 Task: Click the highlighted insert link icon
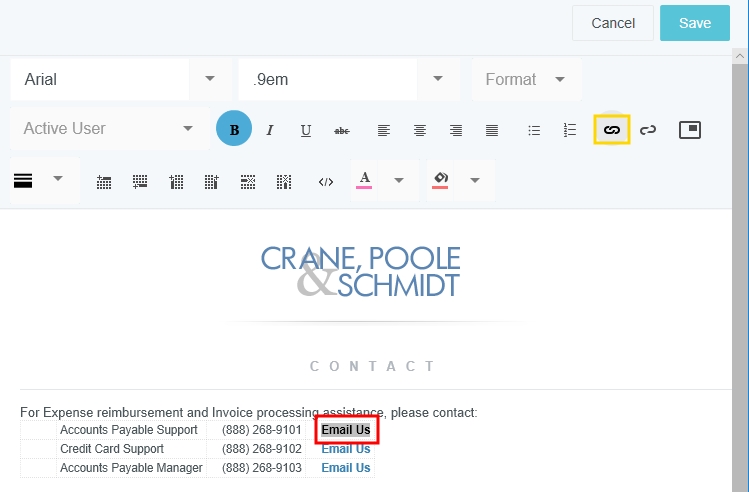click(x=612, y=130)
